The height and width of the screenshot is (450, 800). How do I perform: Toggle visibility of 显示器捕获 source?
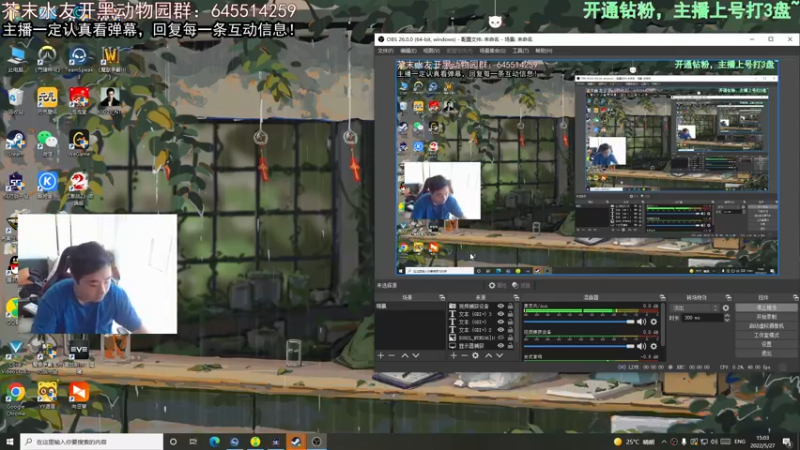(501, 345)
